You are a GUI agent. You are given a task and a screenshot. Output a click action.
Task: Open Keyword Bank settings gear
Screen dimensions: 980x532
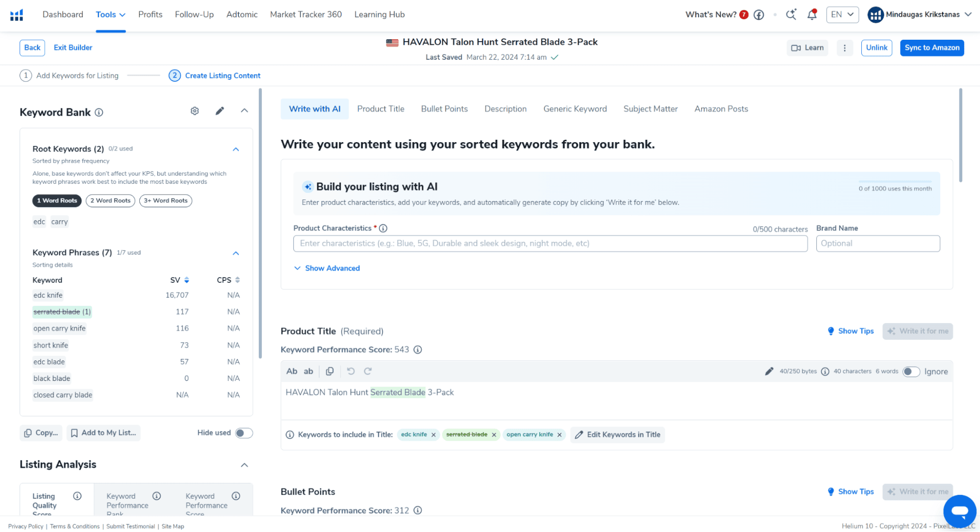(195, 111)
